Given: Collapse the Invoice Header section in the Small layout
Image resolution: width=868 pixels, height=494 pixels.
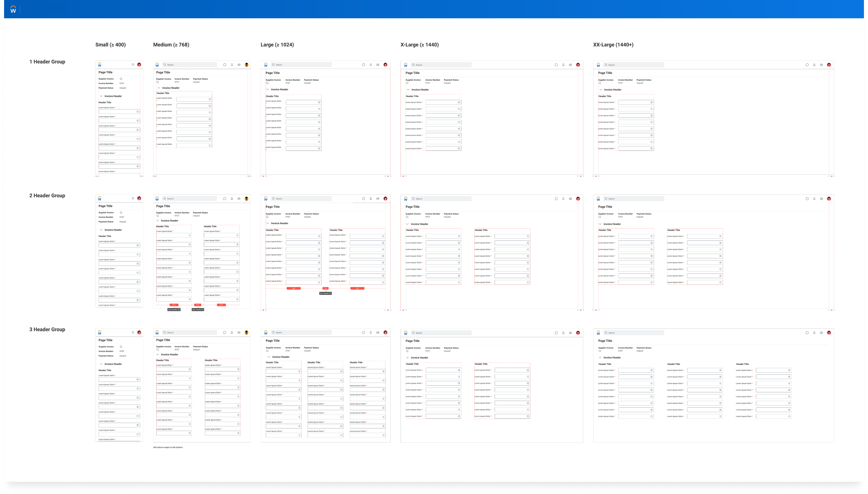Looking at the screenshot, I should pos(101,96).
